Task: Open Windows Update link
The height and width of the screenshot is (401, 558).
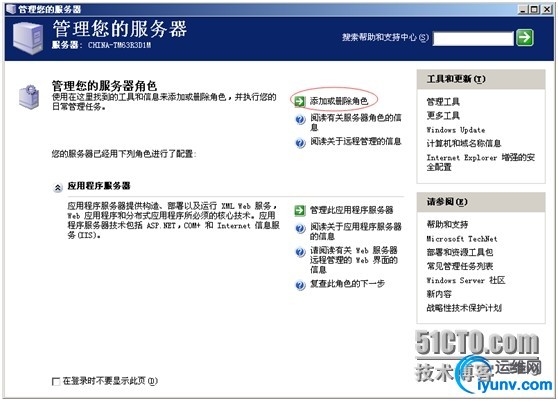Action: [x=456, y=130]
